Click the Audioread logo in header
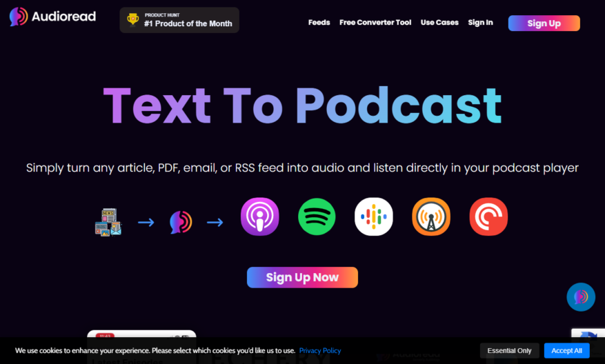Screen dimensions: 605x364 (53, 17)
